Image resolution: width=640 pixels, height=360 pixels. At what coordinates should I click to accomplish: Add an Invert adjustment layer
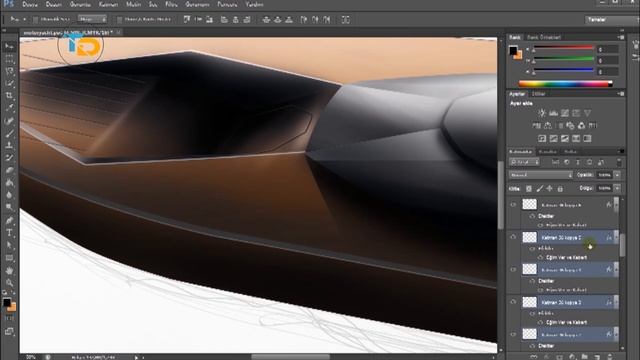542,139
